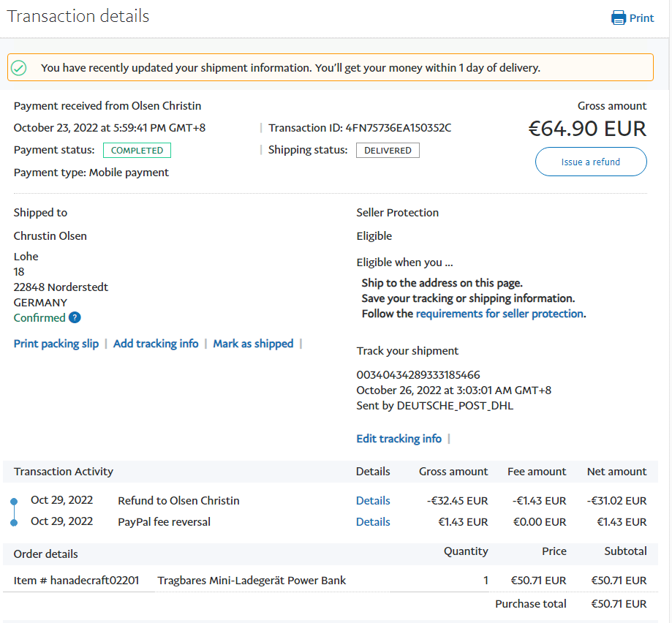Open the Print packing slip link

pyautogui.click(x=56, y=344)
